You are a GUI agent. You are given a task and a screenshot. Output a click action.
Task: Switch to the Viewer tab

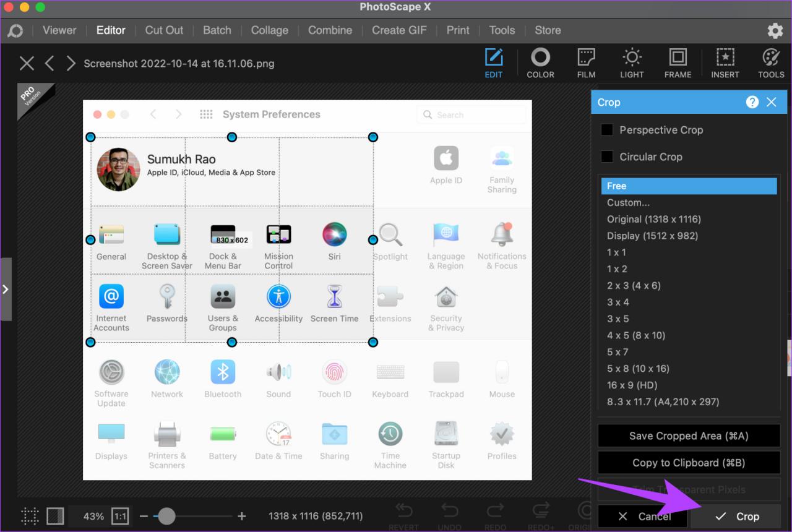(x=59, y=30)
